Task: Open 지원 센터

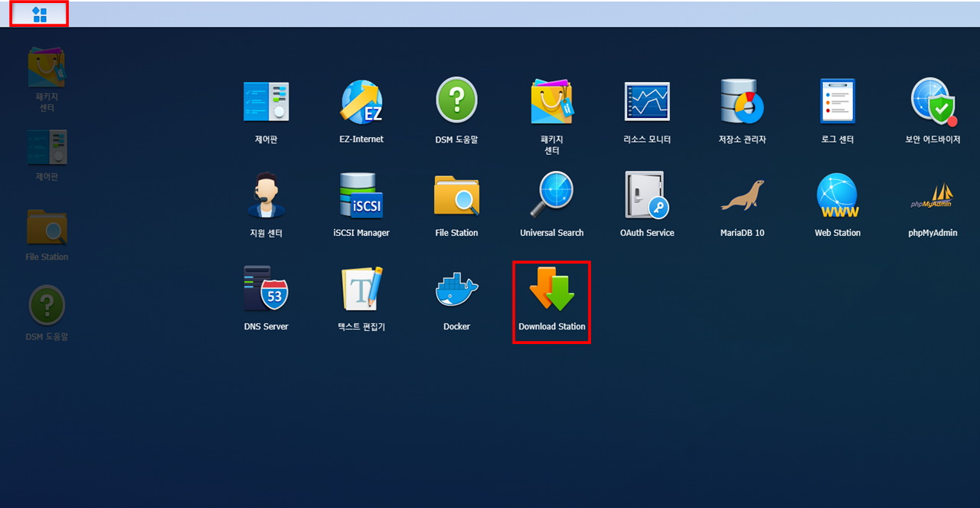Action: pyautogui.click(x=266, y=195)
